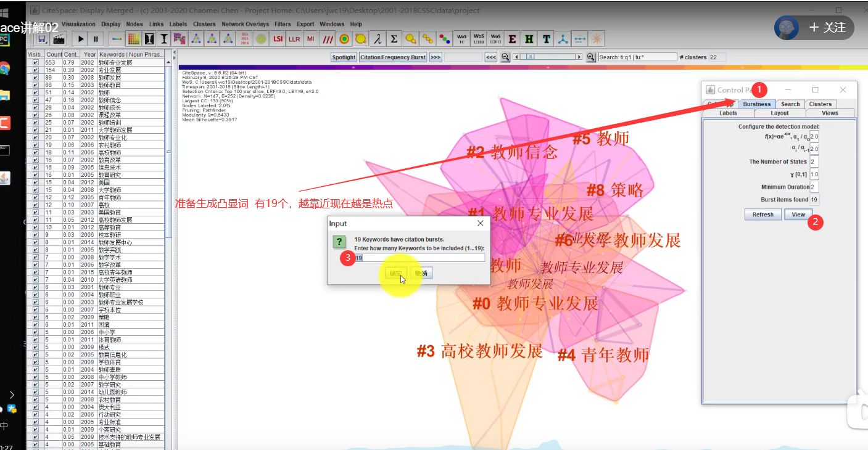This screenshot has width=868, height=450.
Task: Click the lambda (λ) toolbar icon
Action: point(377,39)
